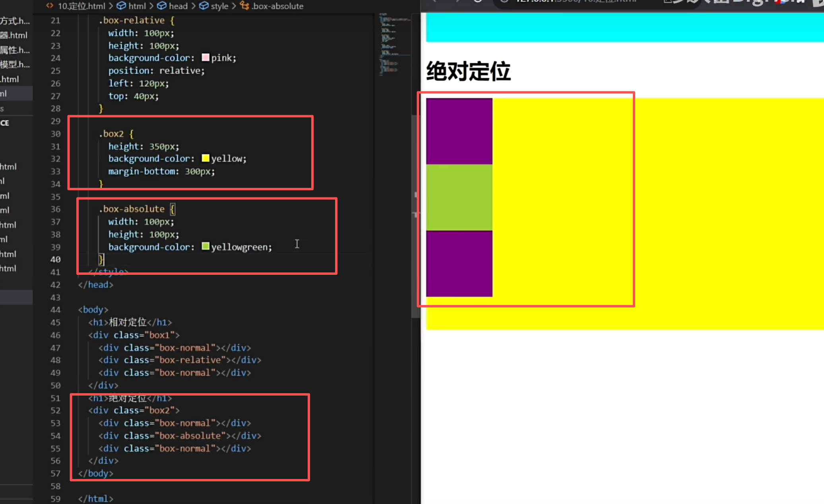Click the yellowgreen color swatch
Image resolution: width=824 pixels, height=504 pixels.
tap(205, 247)
